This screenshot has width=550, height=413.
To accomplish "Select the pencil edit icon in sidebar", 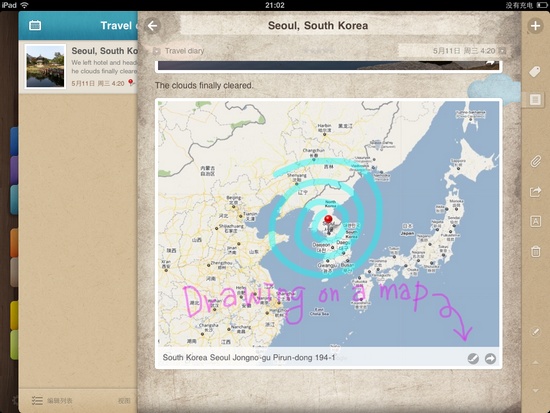I will click(x=535, y=332).
